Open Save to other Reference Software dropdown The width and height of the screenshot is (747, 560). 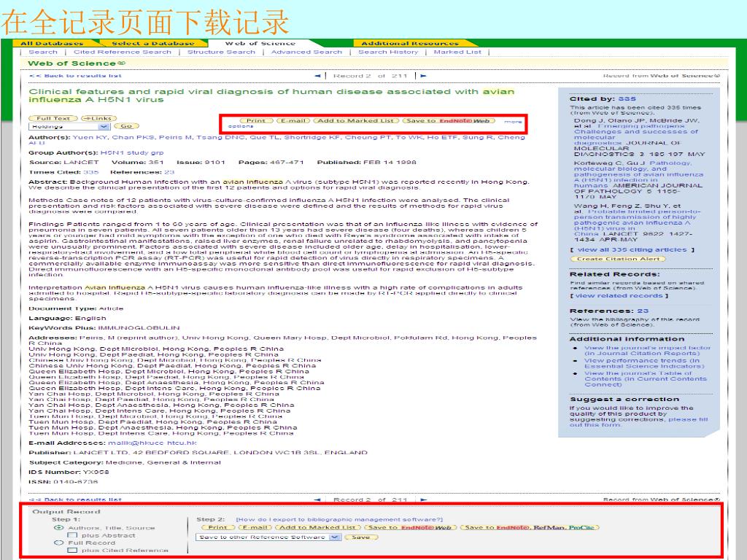click(268, 537)
